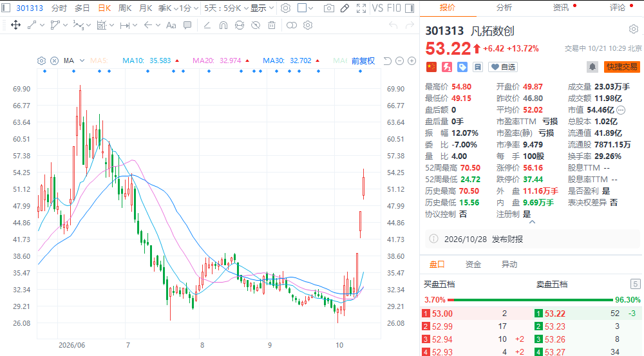
Task: Collapse the quote details with up chevron
Action: pos(533,222)
